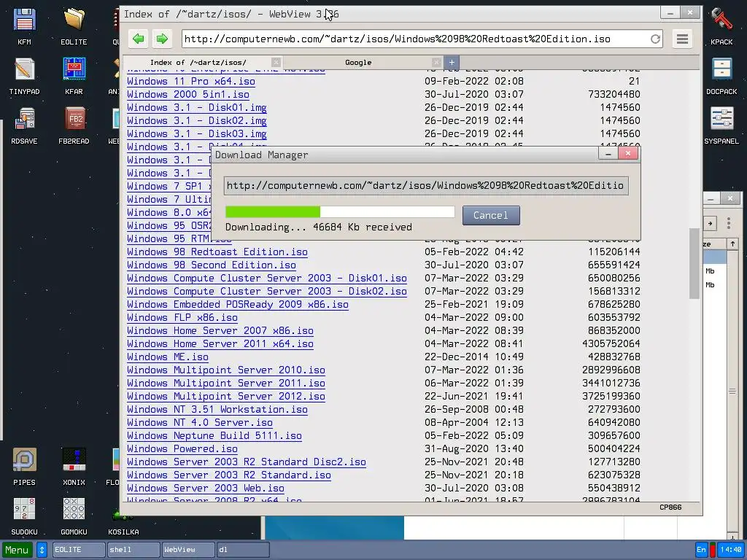Switch to the Google tab
Screen dimensions: 747x560
(x=358, y=63)
